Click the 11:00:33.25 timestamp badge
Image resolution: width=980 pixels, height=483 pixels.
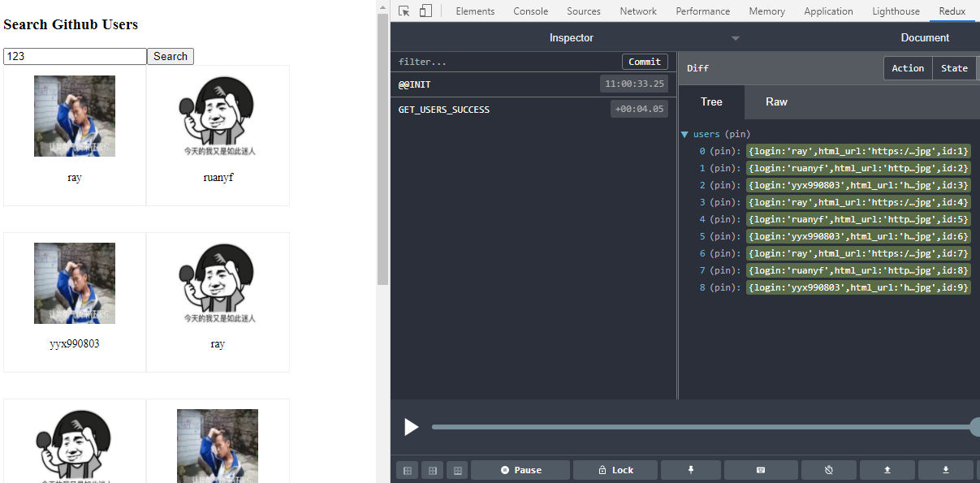pyautogui.click(x=634, y=84)
